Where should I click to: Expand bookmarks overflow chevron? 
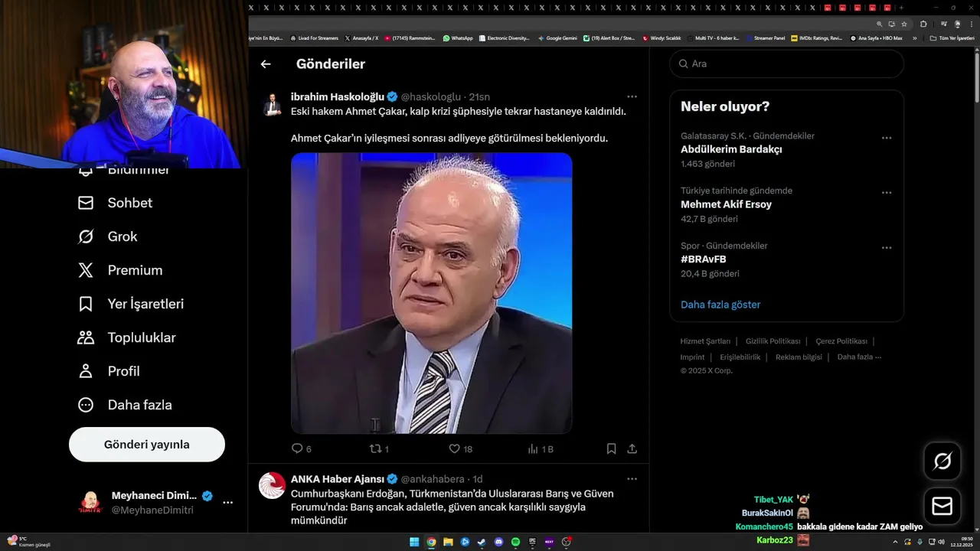[914, 37]
